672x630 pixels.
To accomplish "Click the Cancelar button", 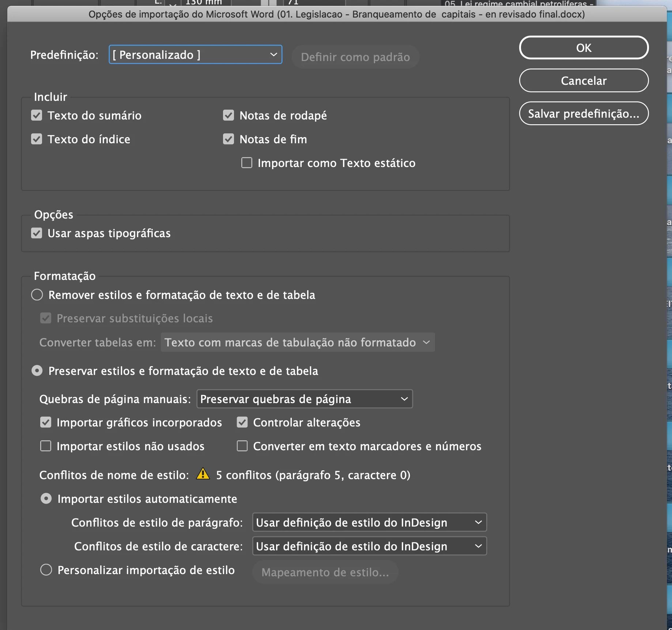I will click(584, 81).
